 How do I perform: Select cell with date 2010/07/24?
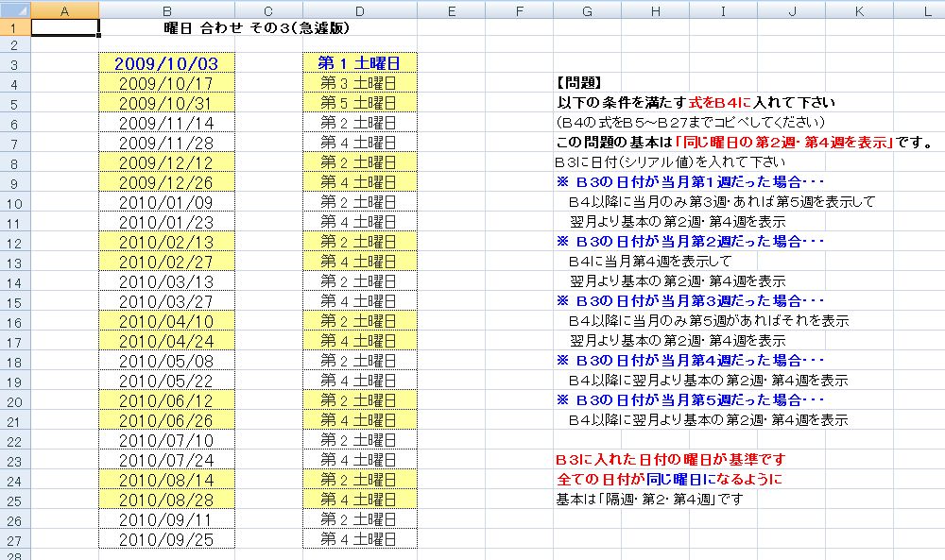point(167,461)
